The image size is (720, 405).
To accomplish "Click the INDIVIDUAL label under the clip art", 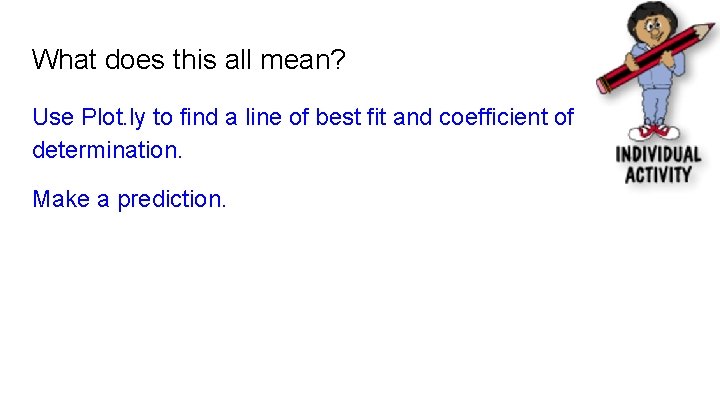I will point(658,155).
